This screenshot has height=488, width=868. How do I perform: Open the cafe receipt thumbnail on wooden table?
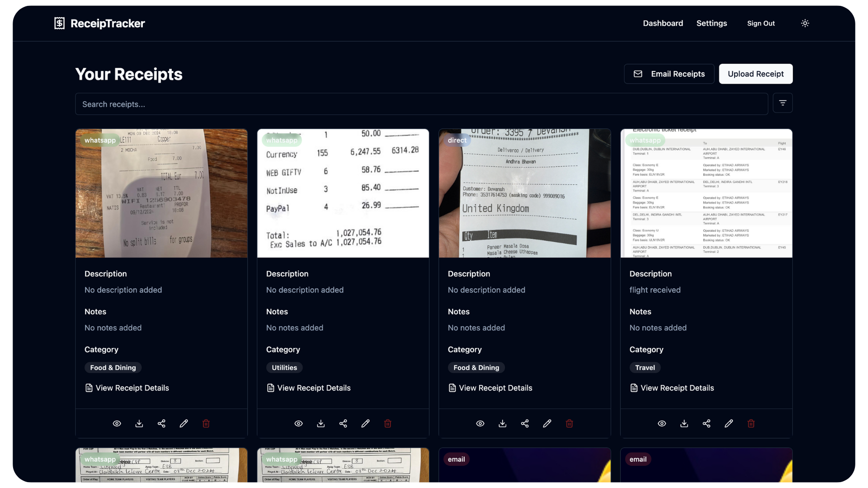point(161,193)
